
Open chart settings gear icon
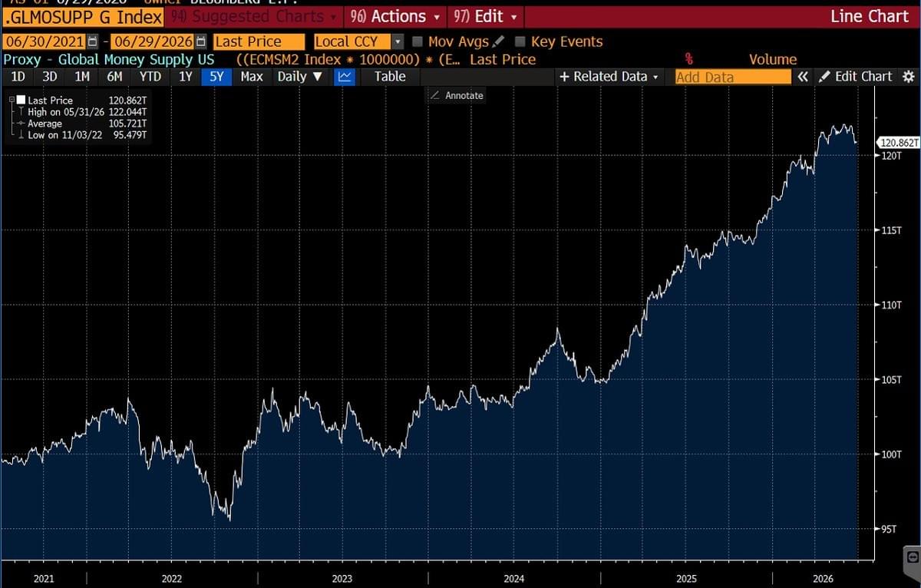(x=909, y=77)
